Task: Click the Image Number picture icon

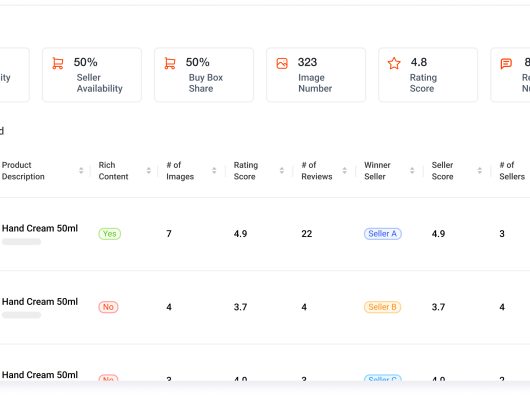Action: click(282, 63)
